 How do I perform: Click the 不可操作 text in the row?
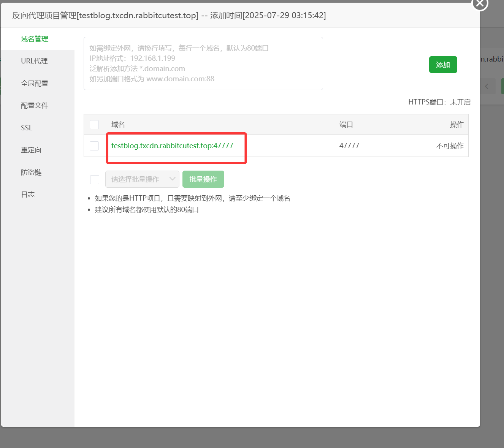click(x=450, y=146)
